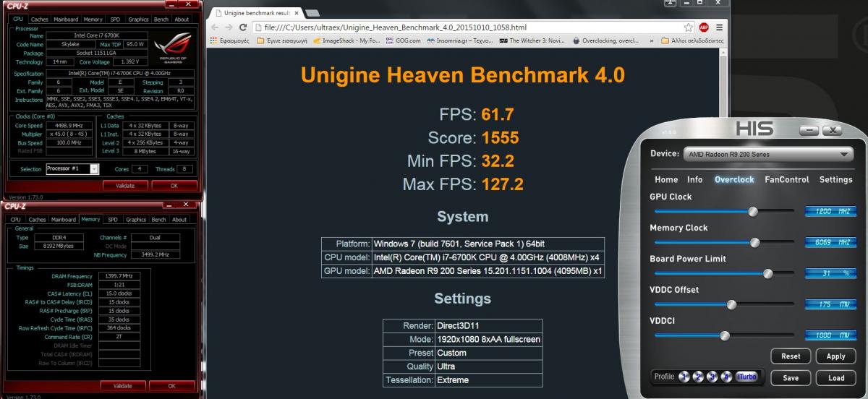Open the Graphics tab in upper CPU-Z

pyautogui.click(x=138, y=20)
